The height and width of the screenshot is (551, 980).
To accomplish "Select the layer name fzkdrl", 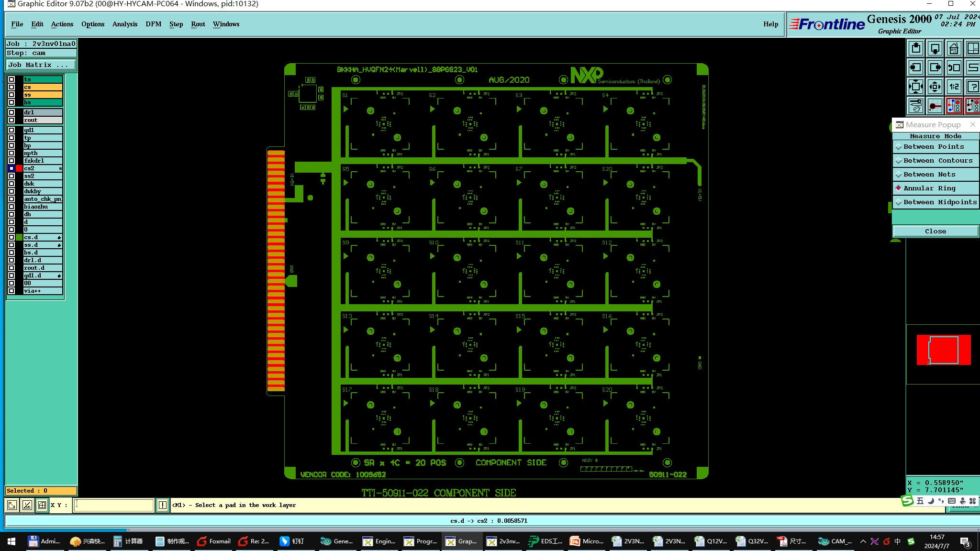I will click(43, 161).
